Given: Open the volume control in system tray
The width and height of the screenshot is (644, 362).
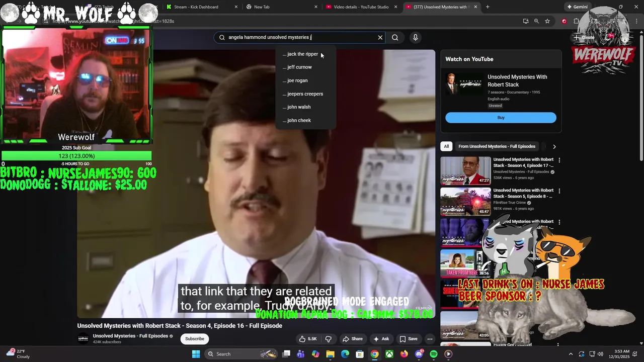Looking at the screenshot, I should click(600, 354).
